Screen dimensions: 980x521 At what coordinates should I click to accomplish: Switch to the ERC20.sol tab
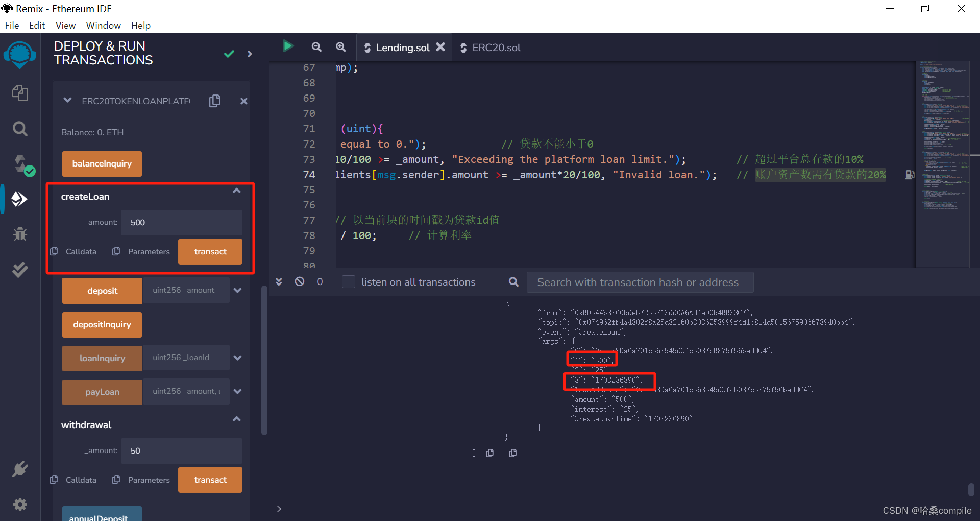(491, 48)
